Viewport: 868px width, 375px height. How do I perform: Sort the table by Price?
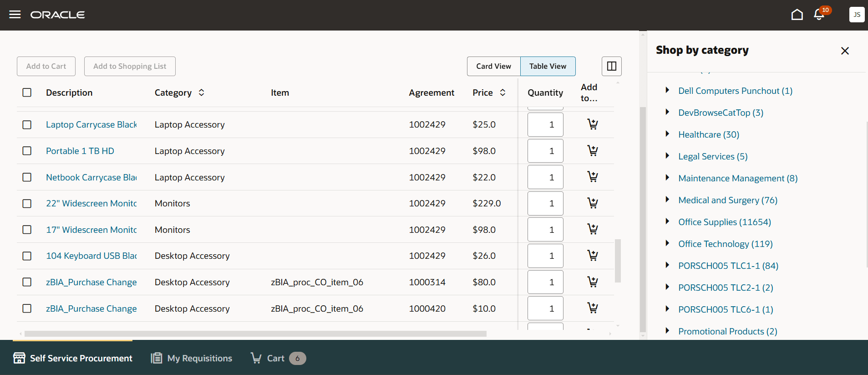503,92
